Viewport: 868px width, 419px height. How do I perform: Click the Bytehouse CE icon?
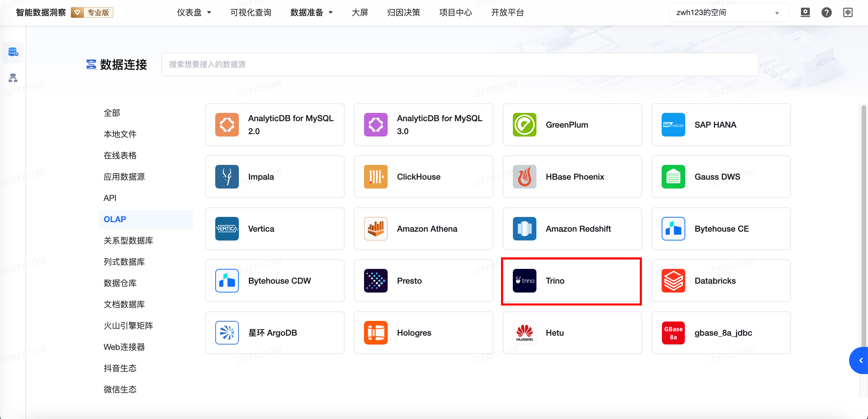673,229
